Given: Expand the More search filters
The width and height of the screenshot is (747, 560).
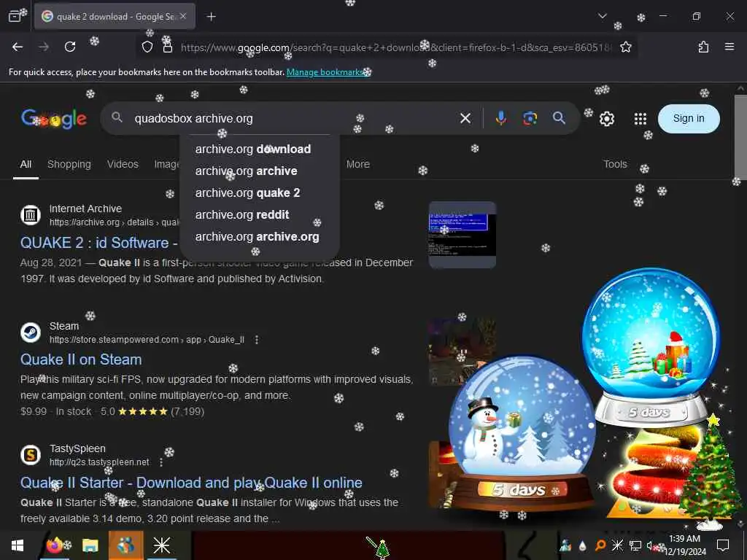Looking at the screenshot, I should click(357, 164).
